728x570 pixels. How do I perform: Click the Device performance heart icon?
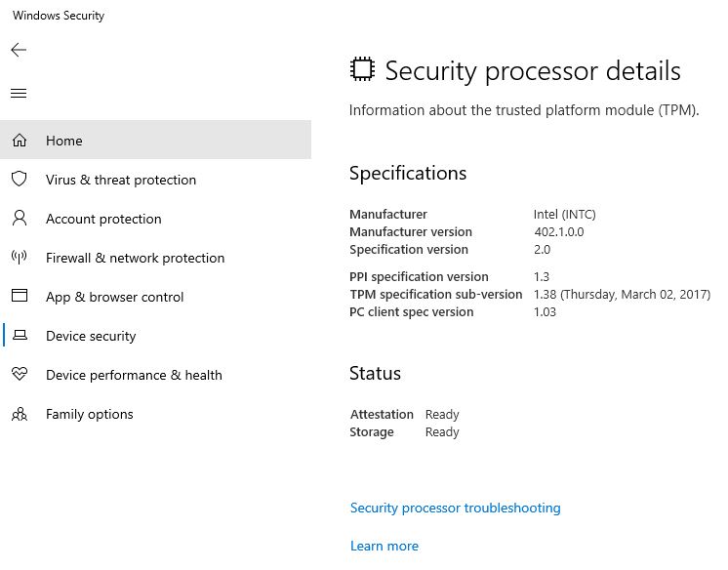[x=19, y=375]
